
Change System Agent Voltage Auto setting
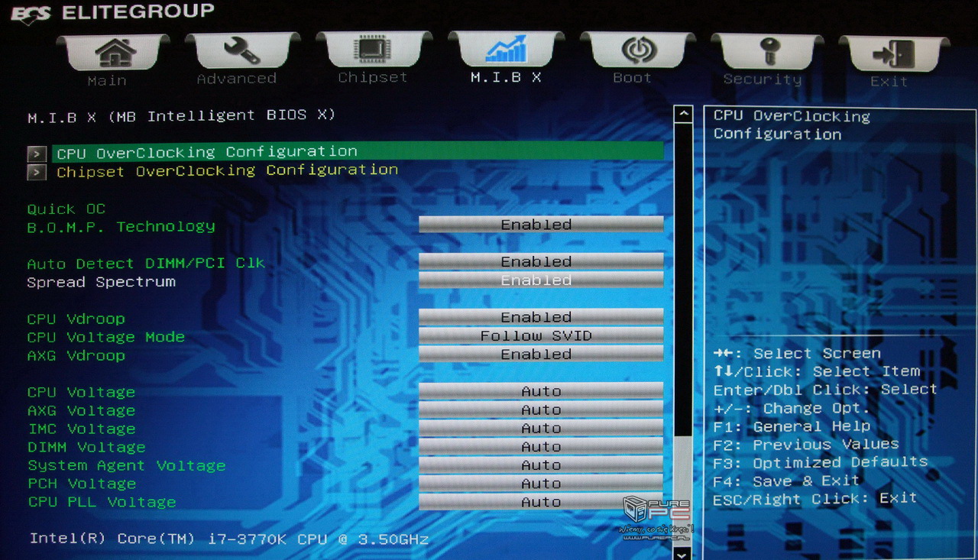[x=541, y=465]
